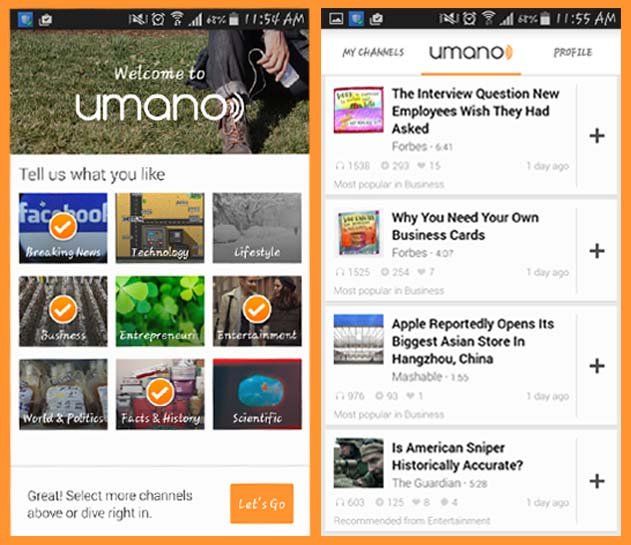
Task: Switch to the Profile tab
Action: tap(573, 52)
